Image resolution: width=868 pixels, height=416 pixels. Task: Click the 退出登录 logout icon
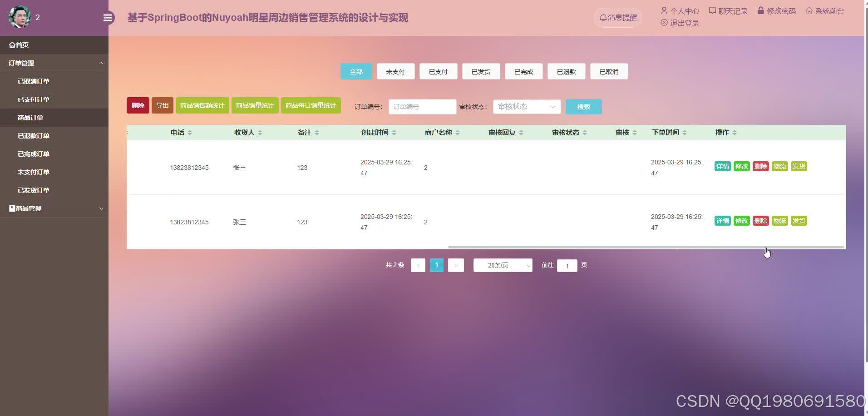(x=664, y=23)
